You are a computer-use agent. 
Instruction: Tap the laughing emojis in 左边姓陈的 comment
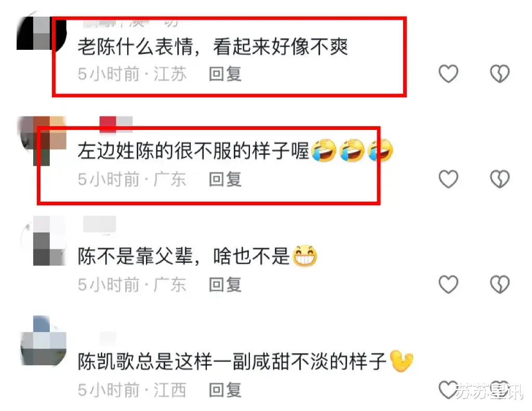coord(352,150)
